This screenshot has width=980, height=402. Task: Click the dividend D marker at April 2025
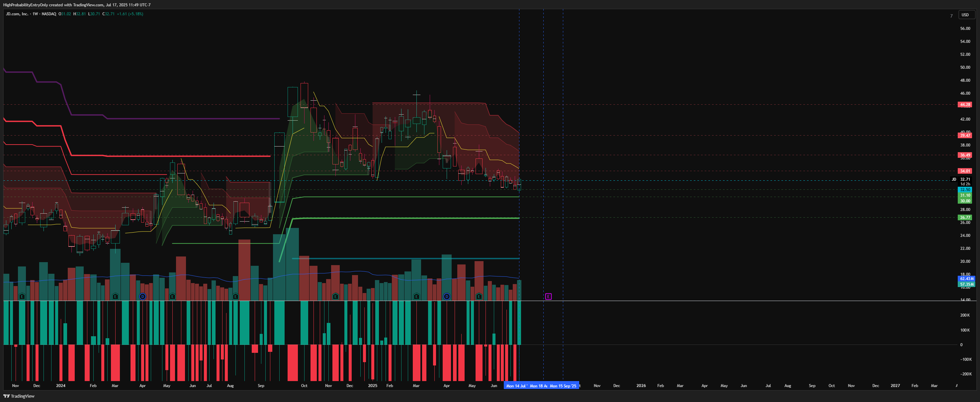pos(447,296)
